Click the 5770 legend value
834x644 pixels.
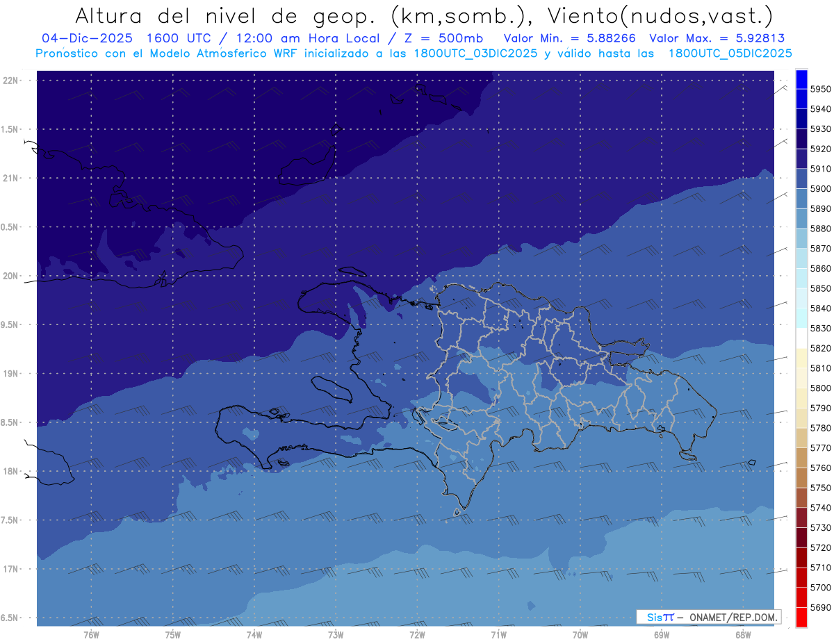coord(821,448)
